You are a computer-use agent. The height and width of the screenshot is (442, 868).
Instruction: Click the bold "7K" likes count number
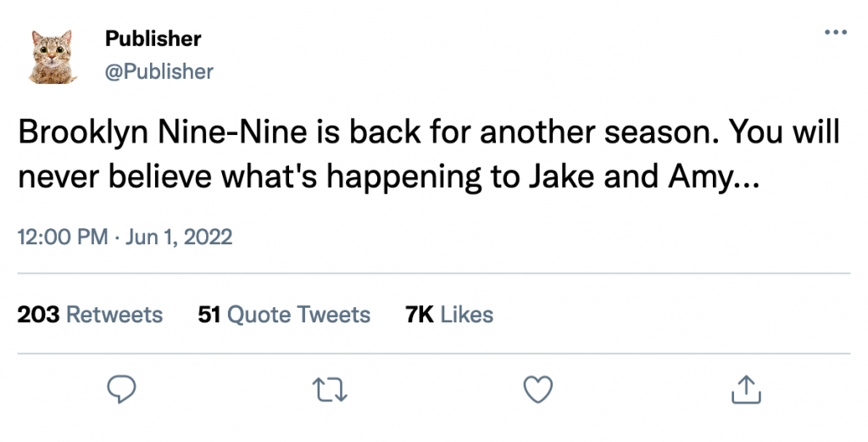(420, 315)
